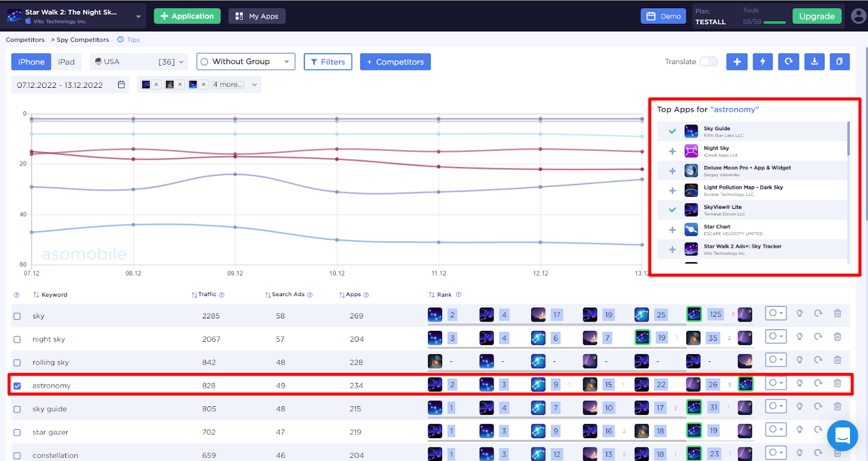Image resolution: width=868 pixels, height=461 pixels.
Task: Click lightbulb icon in star gazer row
Action: point(799,430)
